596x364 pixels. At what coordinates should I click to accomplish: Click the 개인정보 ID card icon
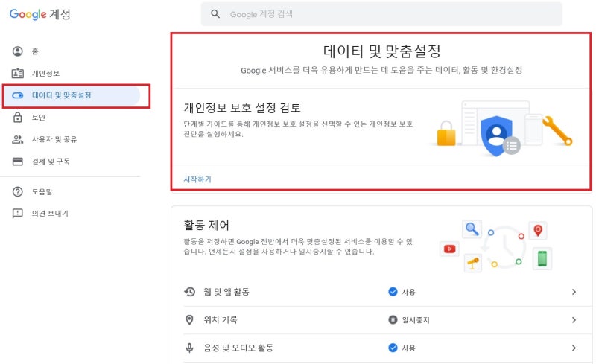(17, 74)
